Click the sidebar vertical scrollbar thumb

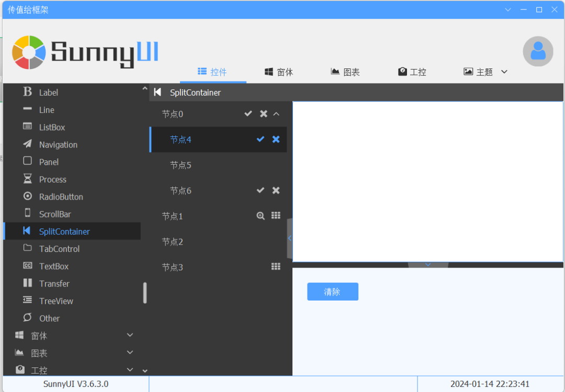(x=145, y=293)
